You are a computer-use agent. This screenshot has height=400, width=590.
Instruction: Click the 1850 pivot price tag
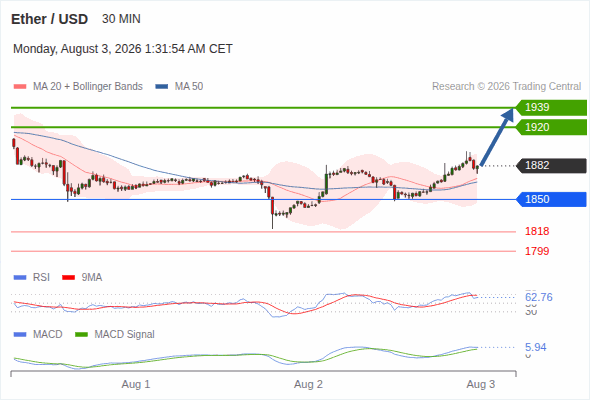coord(551,199)
